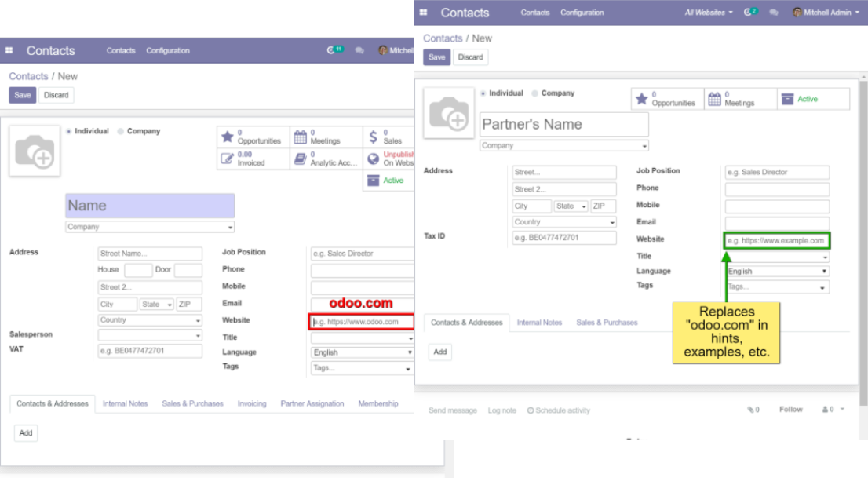The height and width of the screenshot is (478, 868).
Task: Open Country dropdown in right window
Action: tap(564, 222)
